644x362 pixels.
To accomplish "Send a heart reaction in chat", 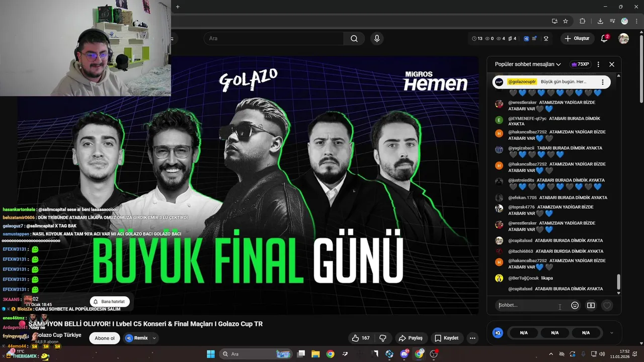I will (x=607, y=305).
